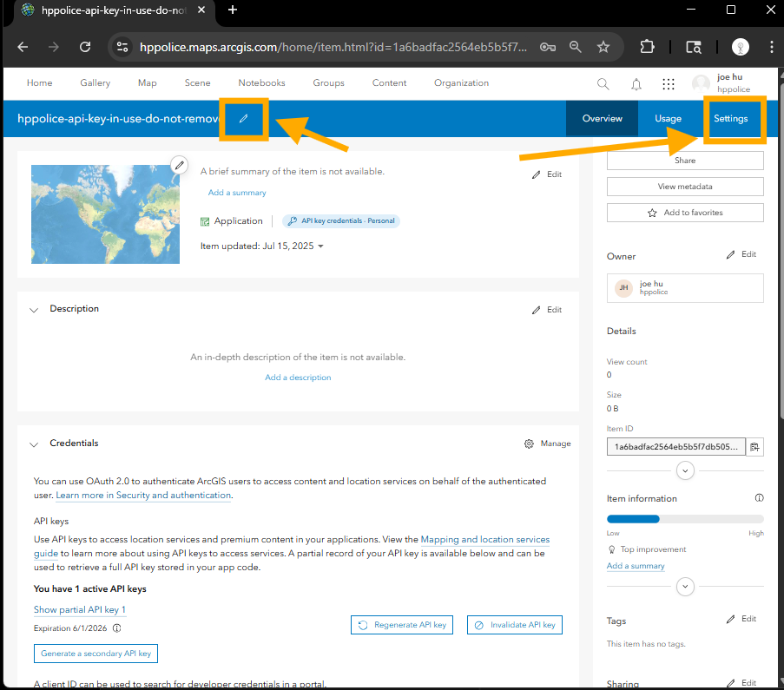Click the Item ID text field

pos(676,446)
